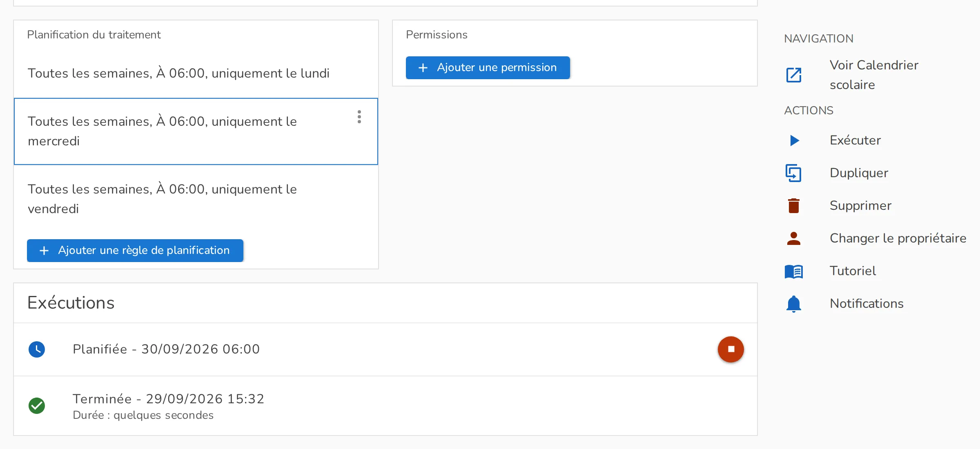Click the Voir Calendrier scolaire link text
The width and height of the screenshot is (980, 449).
(x=874, y=75)
